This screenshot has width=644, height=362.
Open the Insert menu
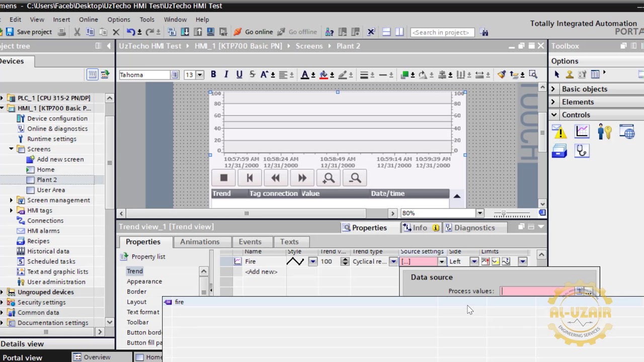click(61, 19)
